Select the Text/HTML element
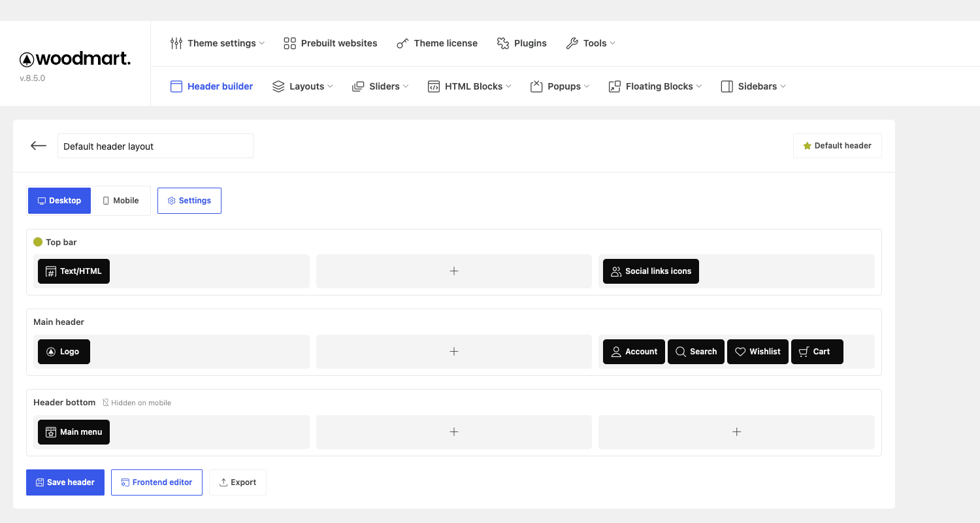Screen dimensions: 980x523 coord(74,271)
